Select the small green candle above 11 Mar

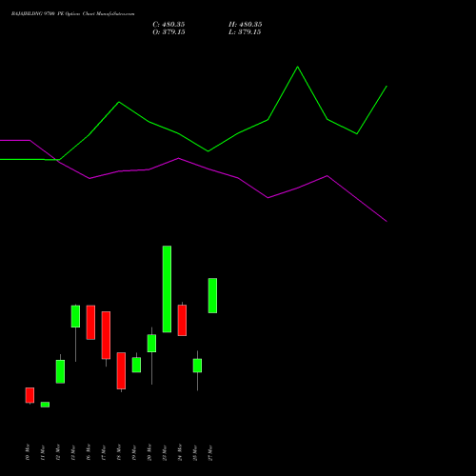tap(45, 405)
